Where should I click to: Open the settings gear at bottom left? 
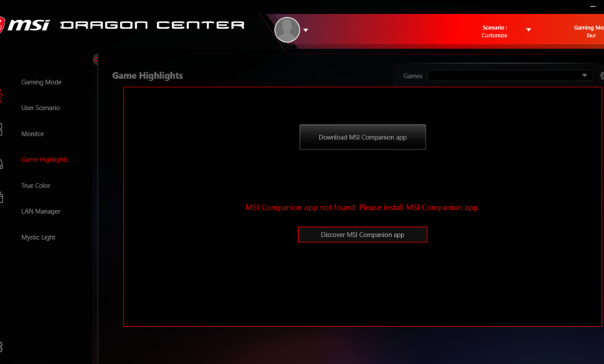click(x=1, y=347)
